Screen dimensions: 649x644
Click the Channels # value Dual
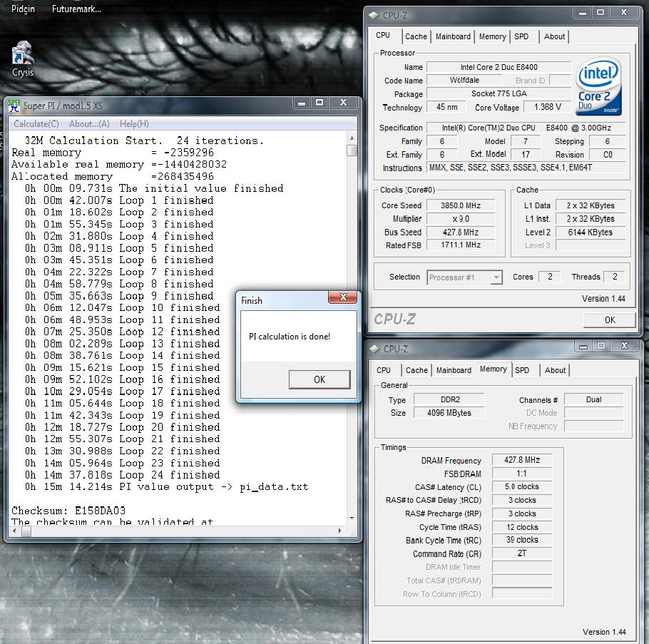click(x=593, y=399)
